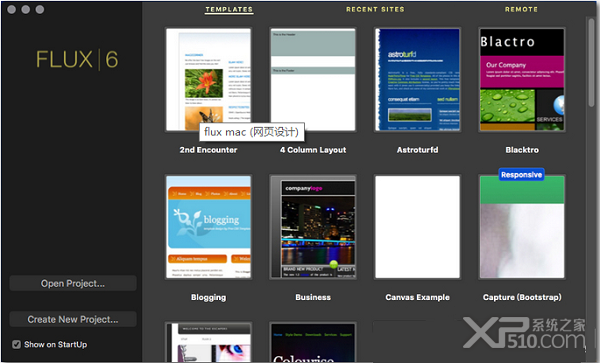Screen dimensions: 600x363
Task: Choose the Business template preview
Action: pos(313,227)
